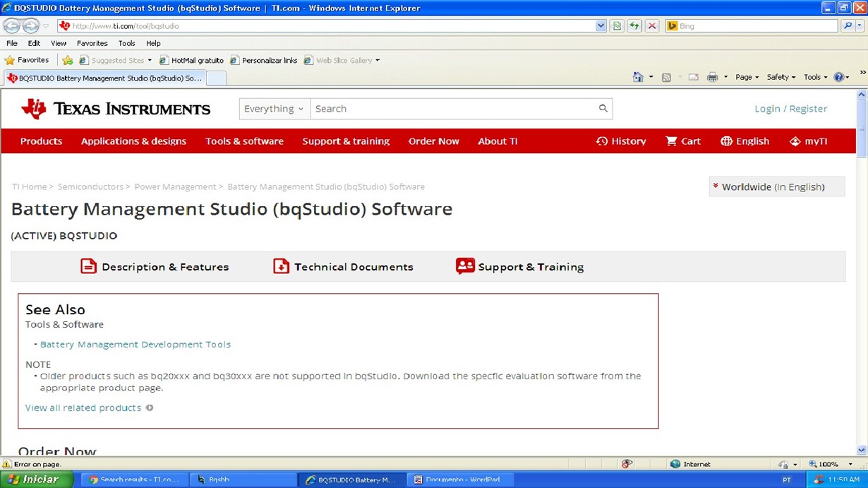The image size is (868, 488).
Task: Click the Technical Documents icon
Action: [281, 266]
